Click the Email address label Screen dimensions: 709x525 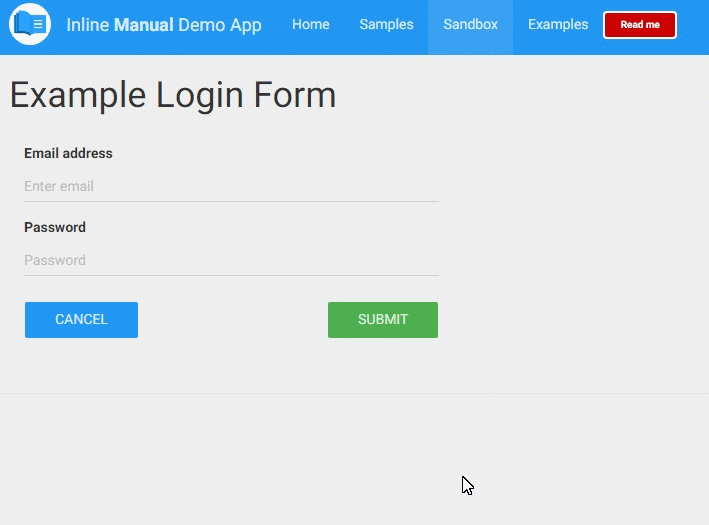68,153
